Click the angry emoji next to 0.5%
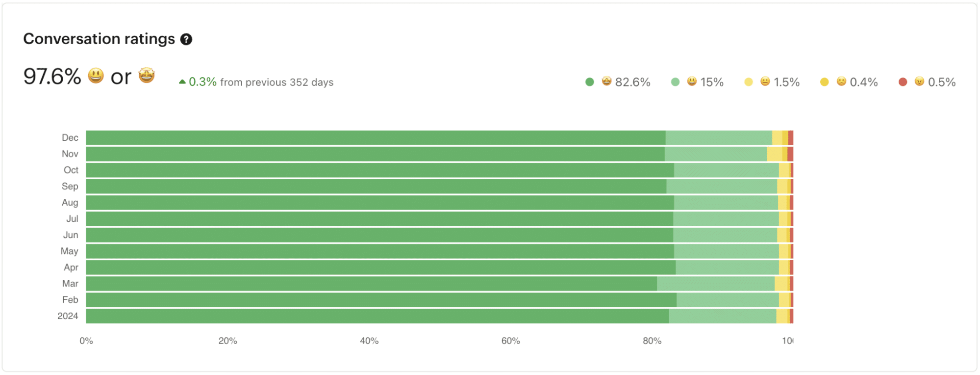This screenshot has height=375, width=980. [919, 81]
